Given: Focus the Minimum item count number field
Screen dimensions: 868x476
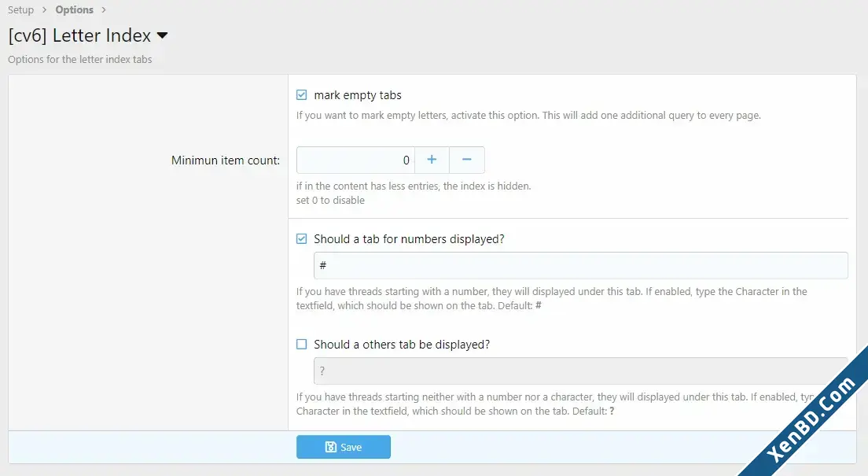Looking at the screenshot, I should click(x=355, y=161).
